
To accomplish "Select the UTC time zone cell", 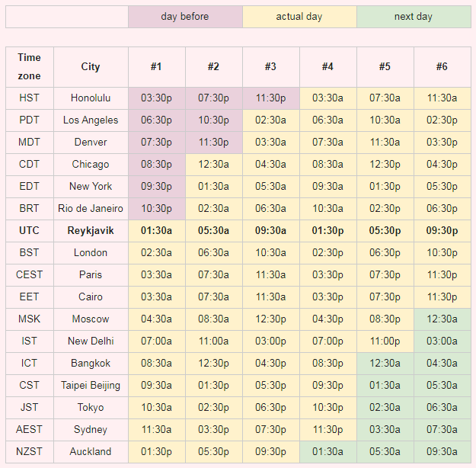I will coord(30,231).
